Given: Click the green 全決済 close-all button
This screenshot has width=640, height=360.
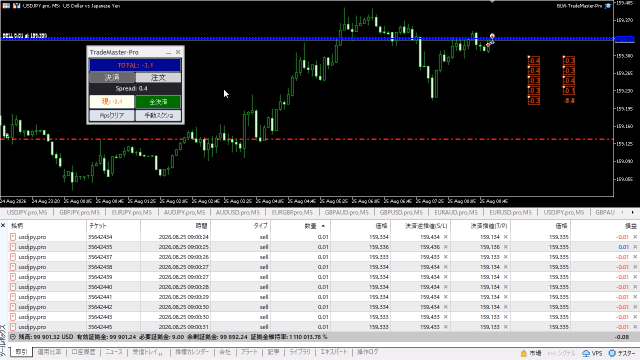Looking at the screenshot, I should (x=158, y=102).
